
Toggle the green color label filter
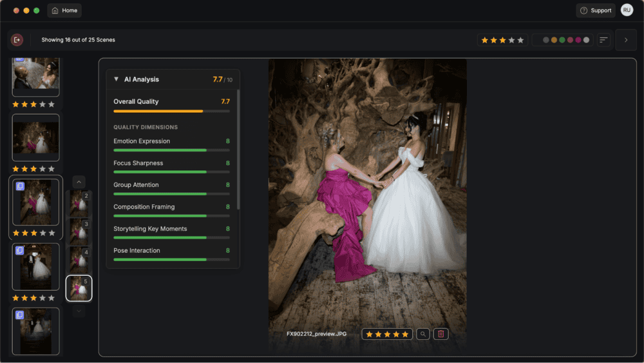coord(562,40)
